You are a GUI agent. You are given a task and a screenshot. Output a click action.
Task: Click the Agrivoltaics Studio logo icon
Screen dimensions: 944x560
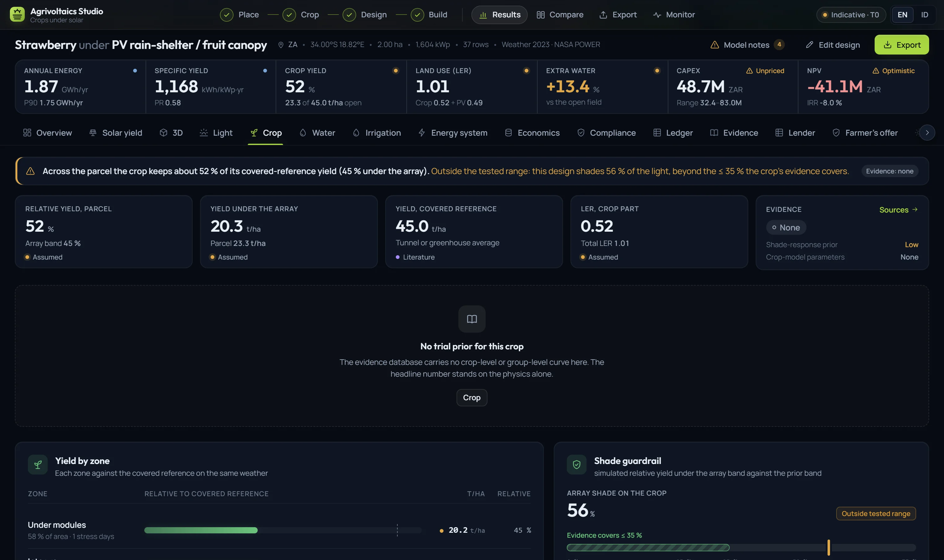tap(17, 14)
